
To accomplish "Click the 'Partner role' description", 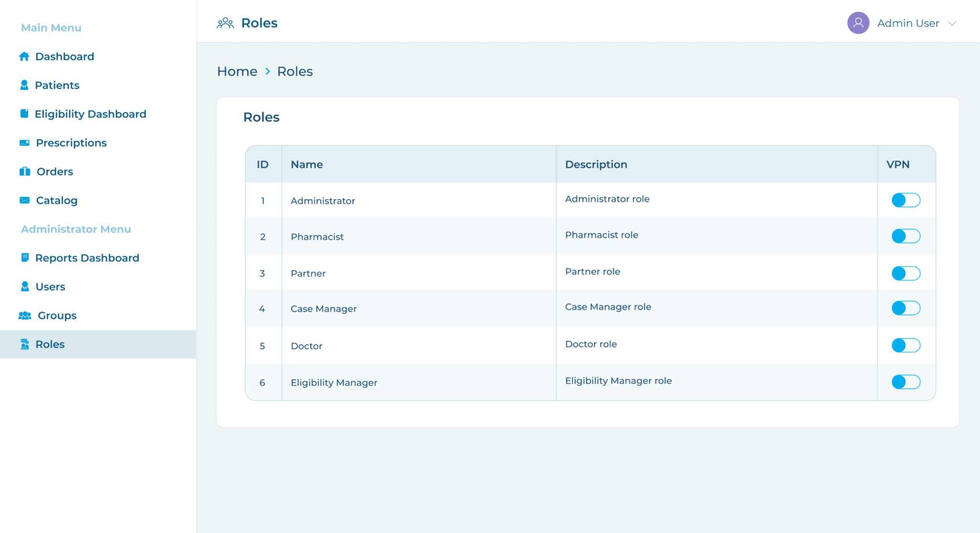I will click(x=592, y=272).
